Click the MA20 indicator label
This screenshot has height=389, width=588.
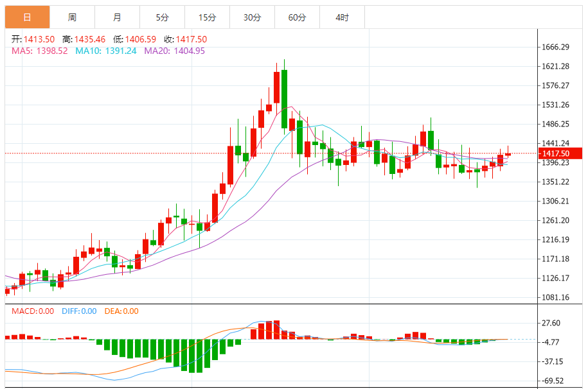pos(174,51)
